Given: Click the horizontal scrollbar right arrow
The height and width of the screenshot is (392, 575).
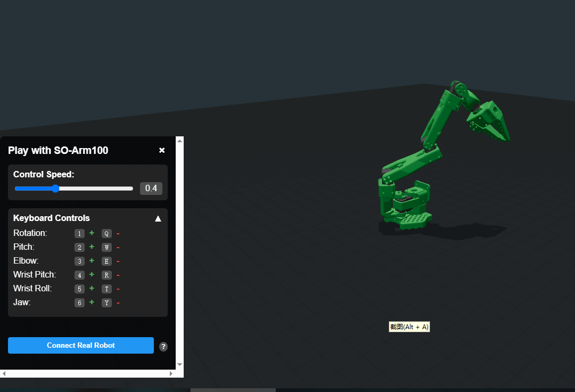Looking at the screenshot, I should point(171,374).
